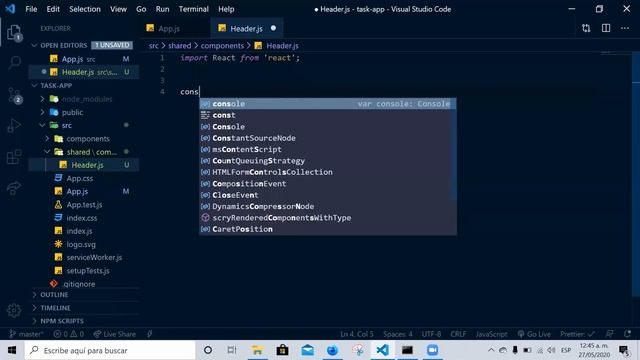Click the feedback icon in status bar
The width and height of the screenshot is (640, 360).
point(609,334)
